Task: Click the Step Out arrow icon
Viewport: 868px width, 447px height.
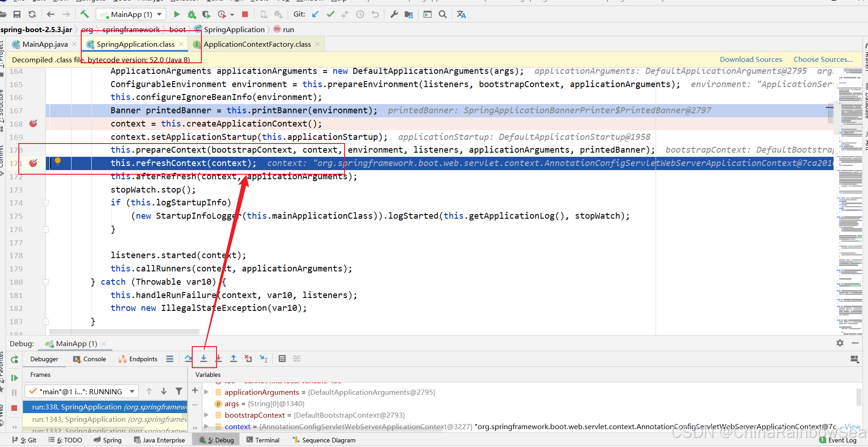Action: coord(234,359)
